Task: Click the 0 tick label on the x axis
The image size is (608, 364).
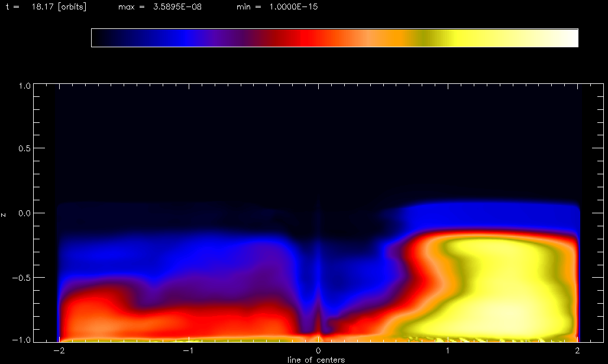Action: pos(319,351)
